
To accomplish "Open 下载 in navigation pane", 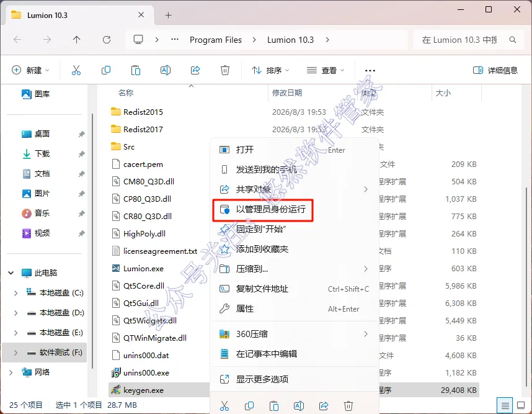I will click(x=42, y=154).
